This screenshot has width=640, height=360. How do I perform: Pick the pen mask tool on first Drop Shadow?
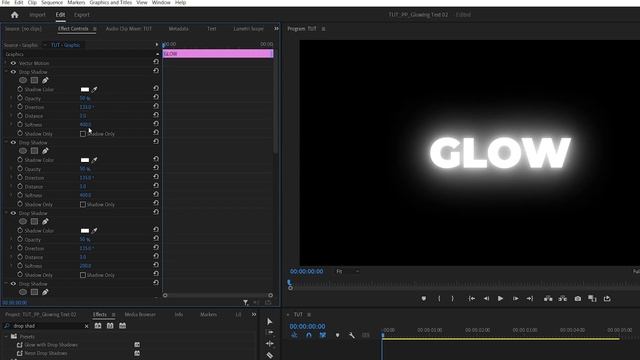(45, 80)
